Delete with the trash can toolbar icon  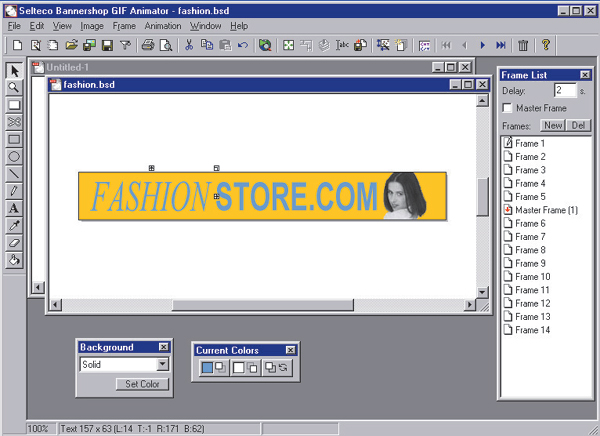click(x=523, y=45)
